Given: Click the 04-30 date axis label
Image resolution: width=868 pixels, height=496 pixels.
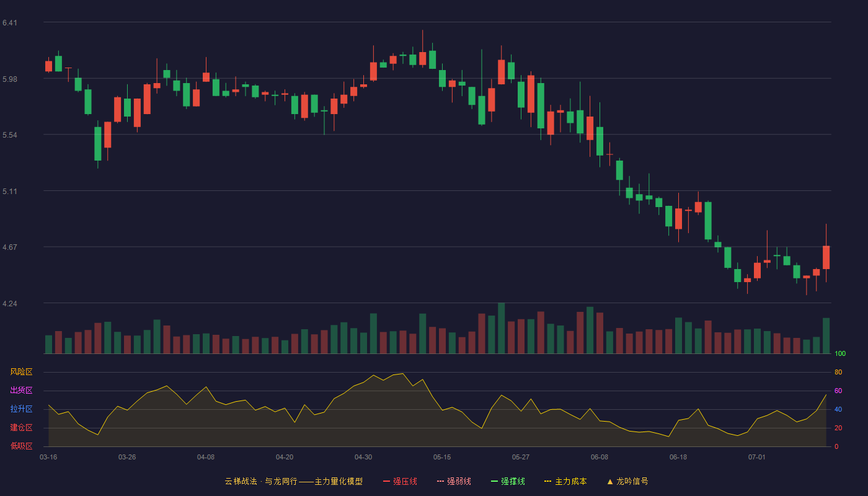Looking at the screenshot, I should tap(363, 457).
